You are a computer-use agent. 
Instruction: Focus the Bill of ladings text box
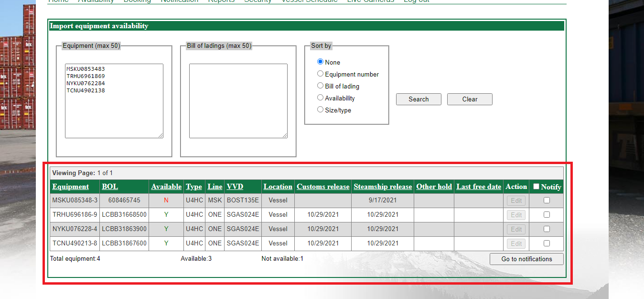click(238, 101)
